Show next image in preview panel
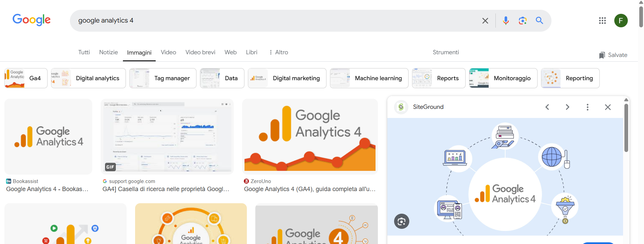Viewport: 644px width, 244px height. [x=567, y=107]
